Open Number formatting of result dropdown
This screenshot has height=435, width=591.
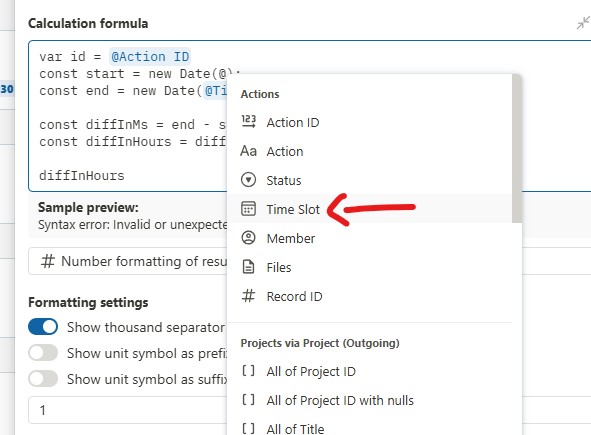[x=128, y=261]
